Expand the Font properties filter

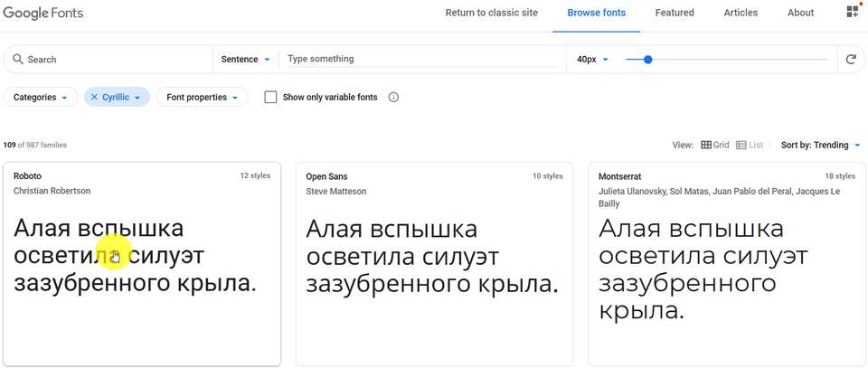(x=203, y=97)
